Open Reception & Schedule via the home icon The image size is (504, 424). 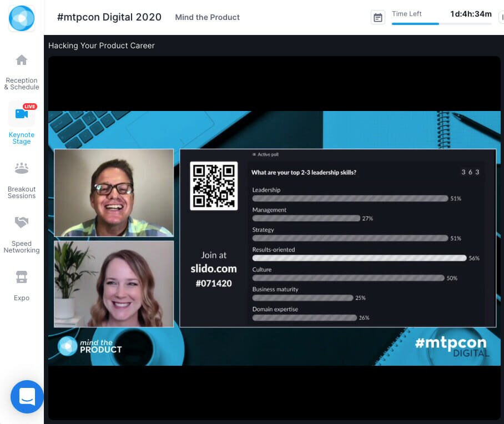(x=21, y=60)
